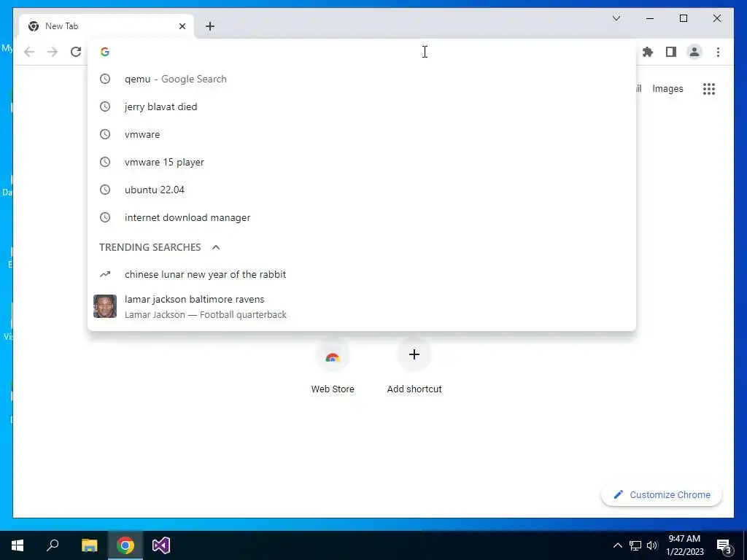Screen dimensions: 747x560
Task: Click the Customize Chrome button
Action: coord(662,495)
